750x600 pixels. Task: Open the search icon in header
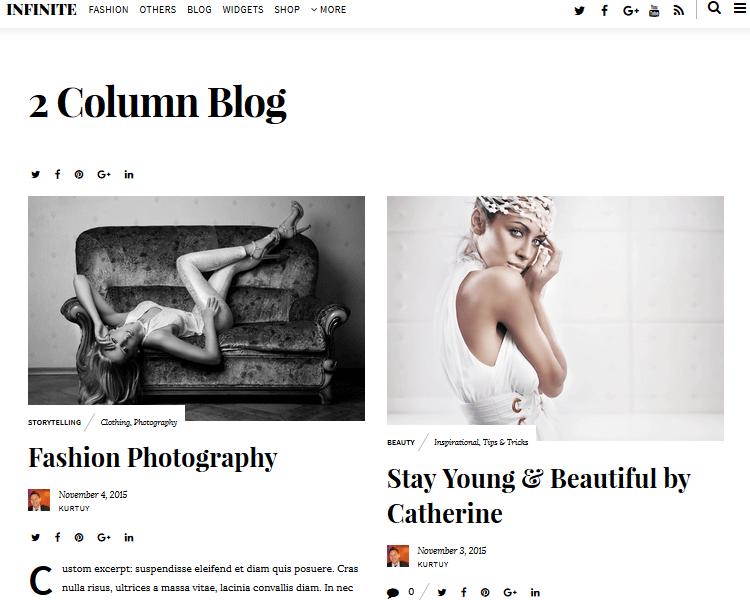click(x=714, y=8)
